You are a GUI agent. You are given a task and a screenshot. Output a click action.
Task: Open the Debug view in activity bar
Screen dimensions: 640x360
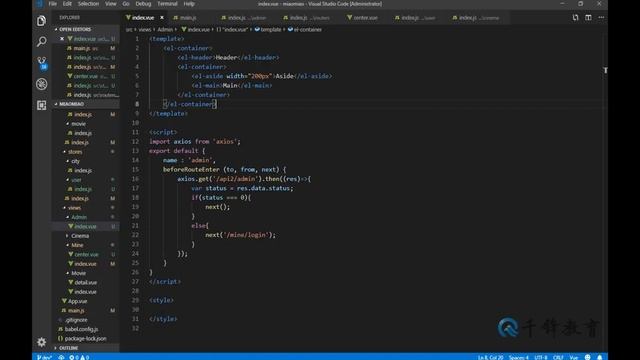(41, 84)
